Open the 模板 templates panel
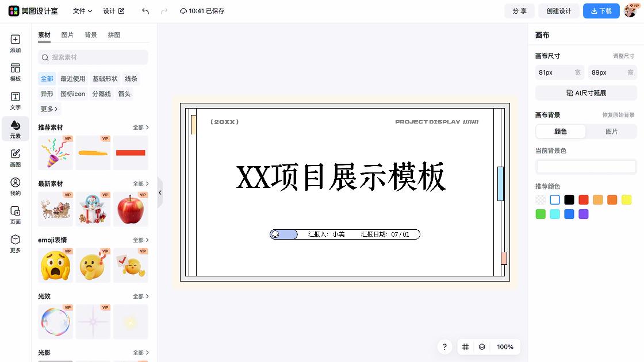This screenshot has width=644, height=362. click(14, 71)
